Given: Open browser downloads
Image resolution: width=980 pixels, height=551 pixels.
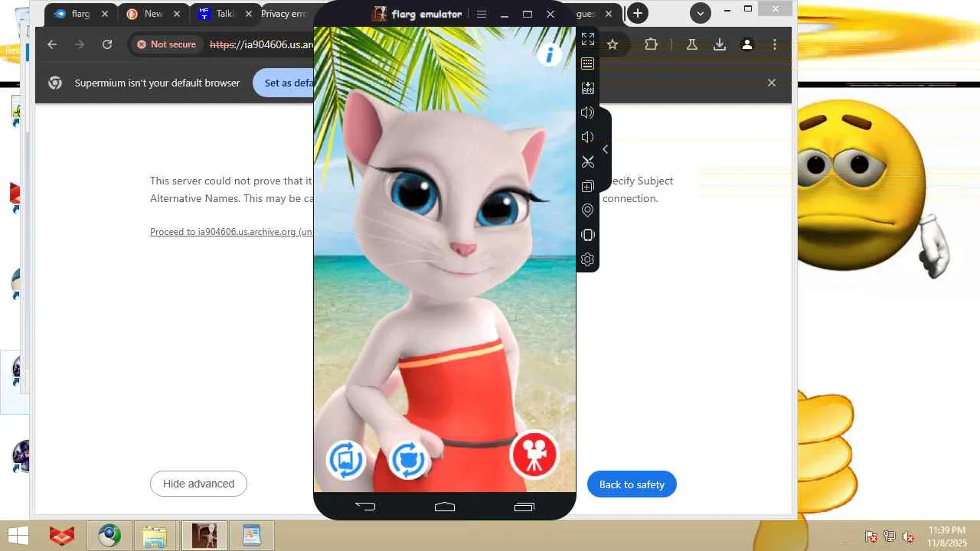Looking at the screenshot, I should click(x=720, y=44).
